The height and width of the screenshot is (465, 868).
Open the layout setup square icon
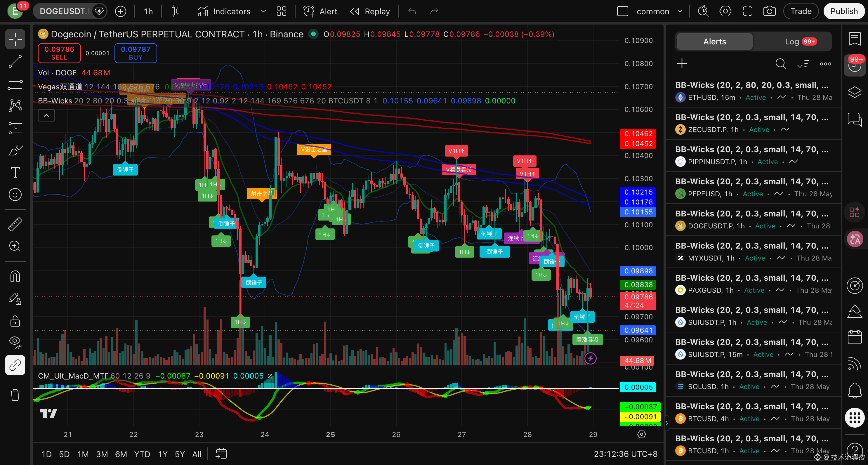(x=622, y=11)
